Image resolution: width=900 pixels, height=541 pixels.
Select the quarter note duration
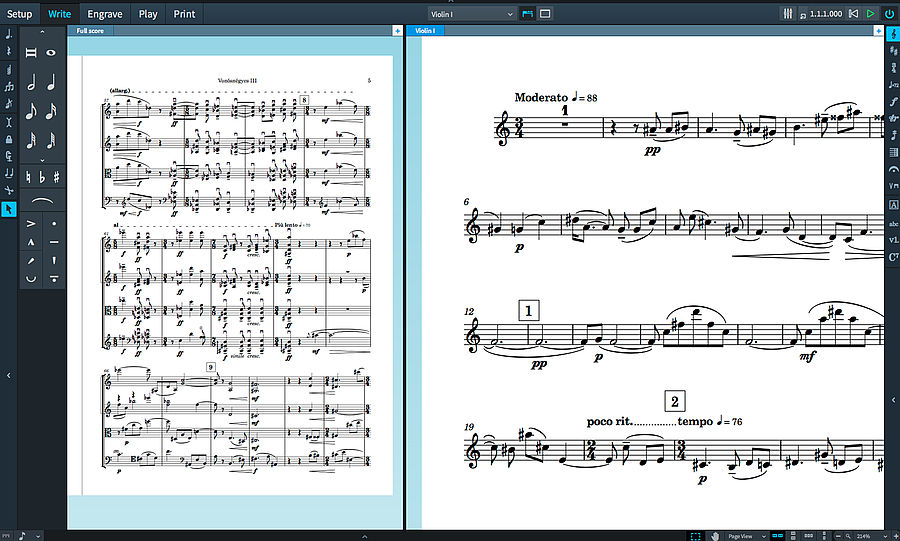pos(52,83)
